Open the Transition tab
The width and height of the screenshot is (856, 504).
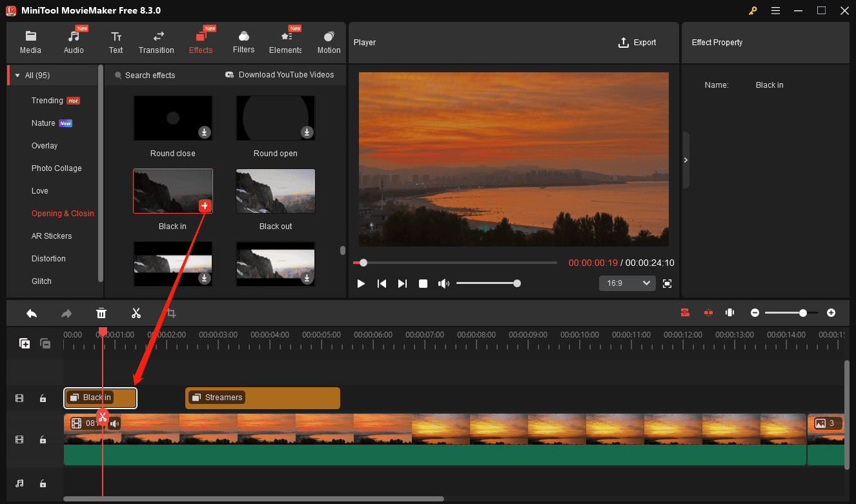click(x=156, y=43)
